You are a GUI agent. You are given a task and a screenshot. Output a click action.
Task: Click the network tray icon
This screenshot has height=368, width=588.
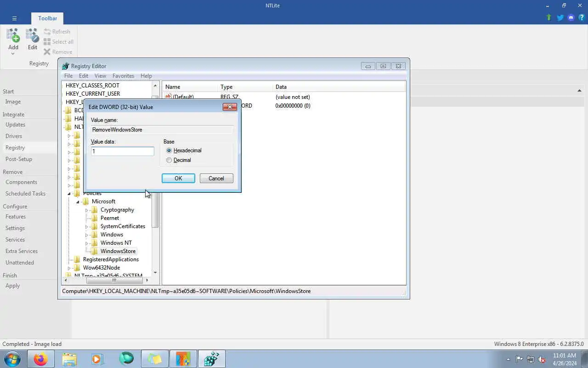(x=531, y=359)
